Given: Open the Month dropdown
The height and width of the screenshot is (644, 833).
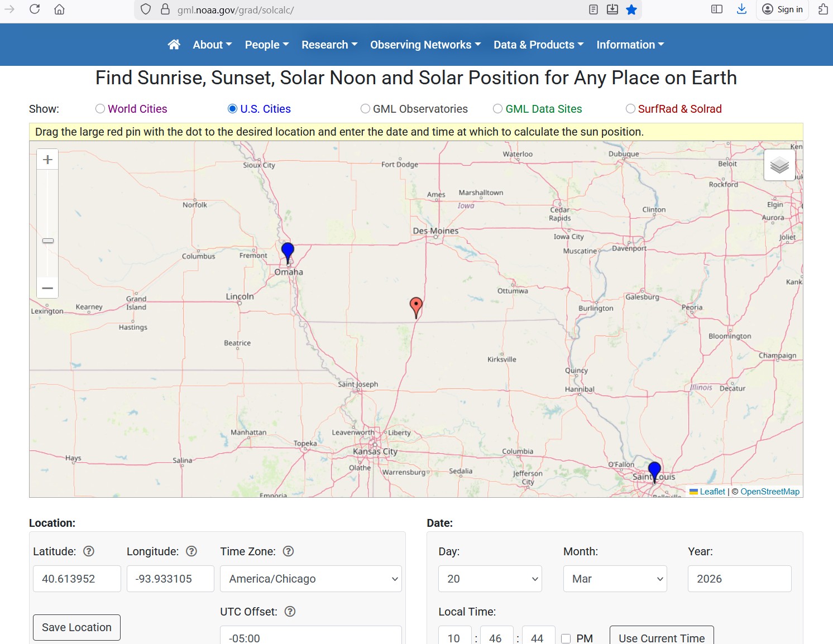Looking at the screenshot, I should click(615, 579).
